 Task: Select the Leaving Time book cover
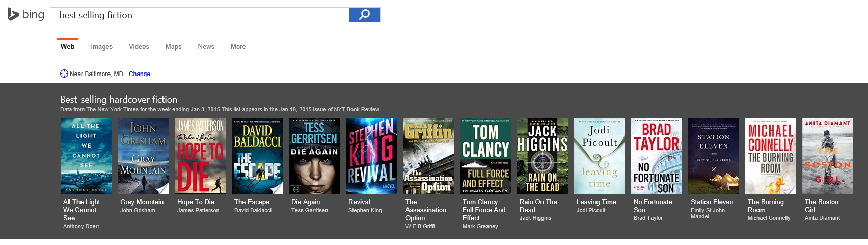600,156
